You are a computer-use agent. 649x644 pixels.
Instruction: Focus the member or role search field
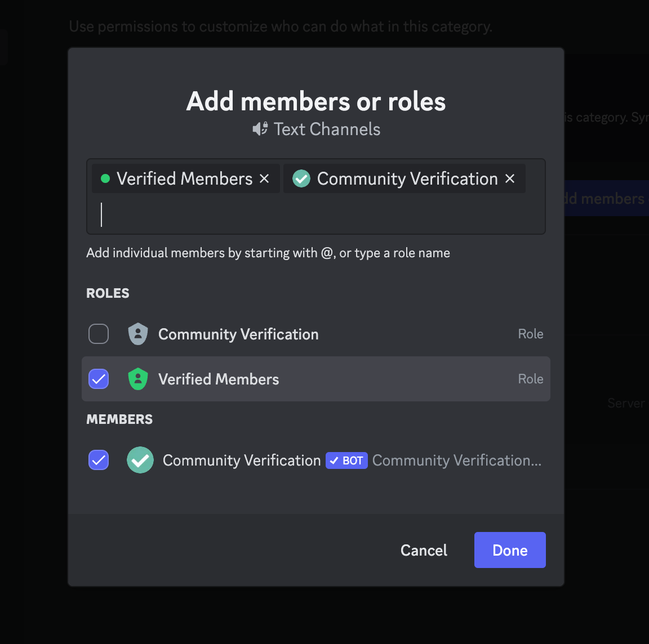pos(315,215)
